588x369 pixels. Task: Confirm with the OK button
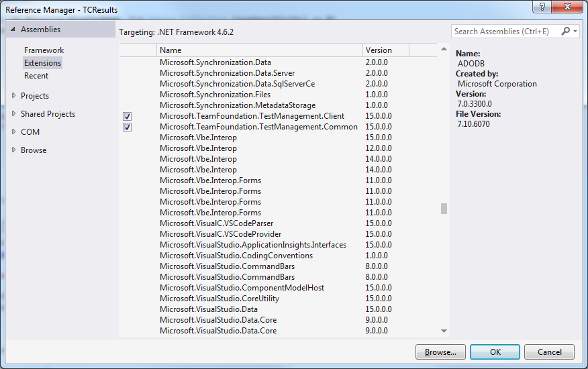coord(495,352)
